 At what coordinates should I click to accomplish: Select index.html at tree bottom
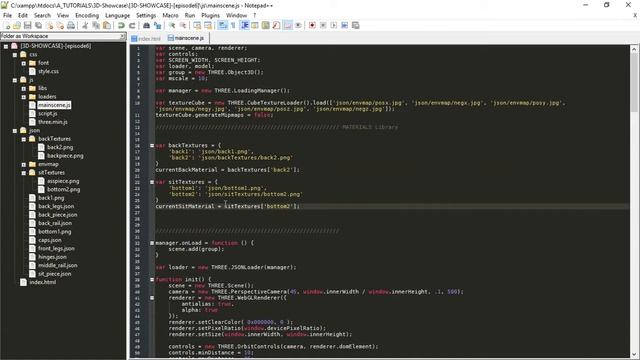42,282
